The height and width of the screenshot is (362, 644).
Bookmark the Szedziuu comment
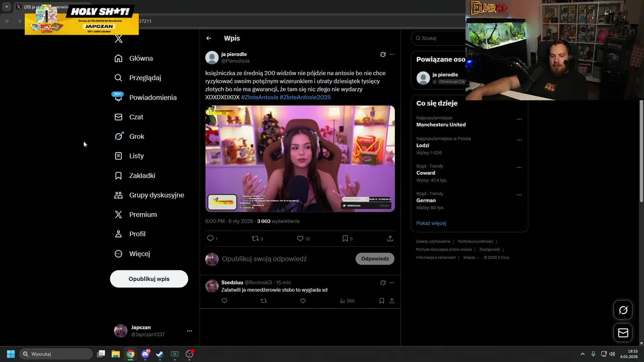(x=381, y=301)
